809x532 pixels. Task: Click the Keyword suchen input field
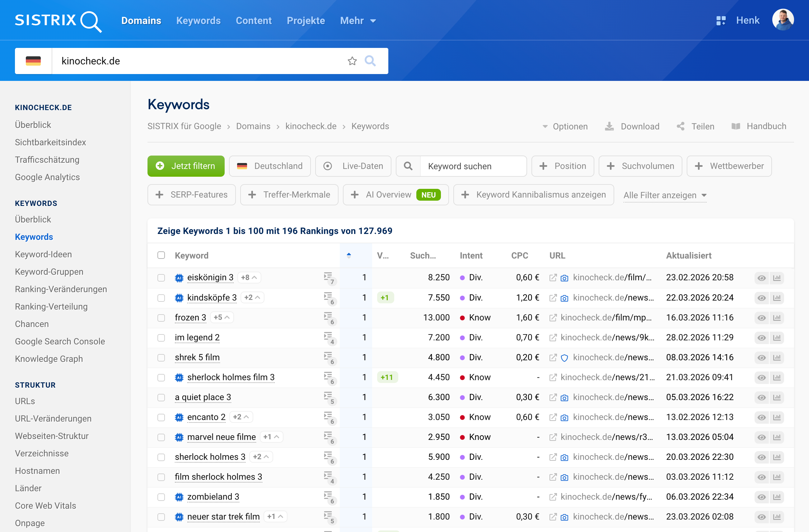pos(473,166)
